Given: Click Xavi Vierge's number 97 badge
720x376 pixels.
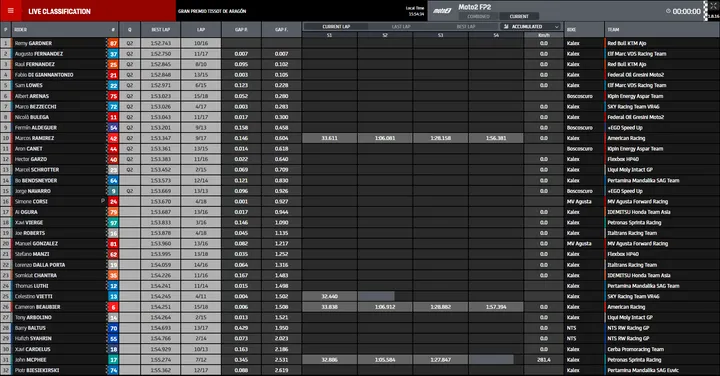Looking at the screenshot, I should [113, 223].
